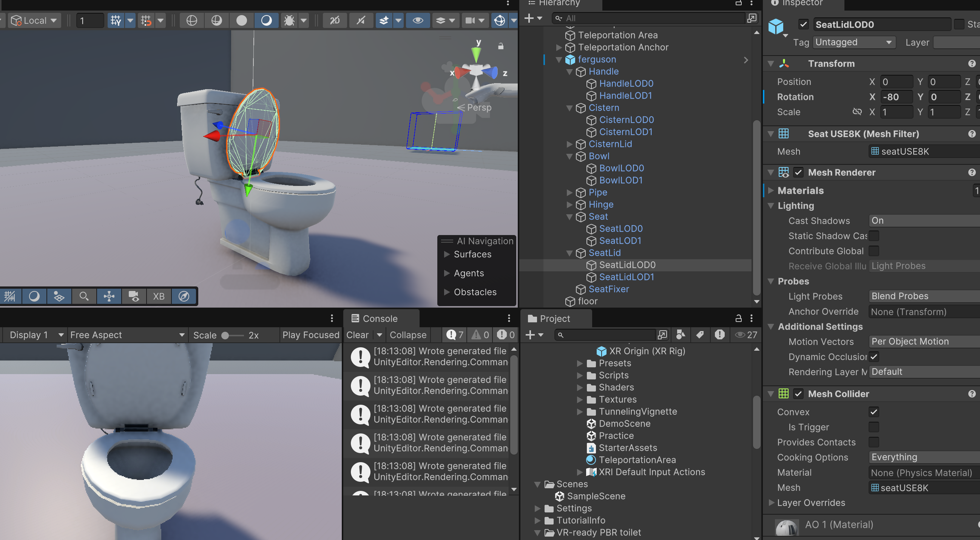Enable the Is Trigger checkbox
Screen dimensions: 980x540
pyautogui.click(x=874, y=427)
